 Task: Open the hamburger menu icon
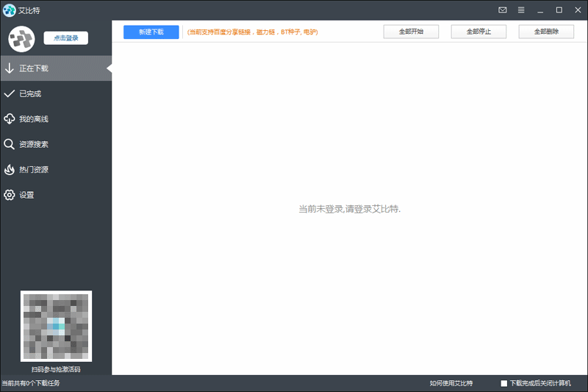coord(521,10)
